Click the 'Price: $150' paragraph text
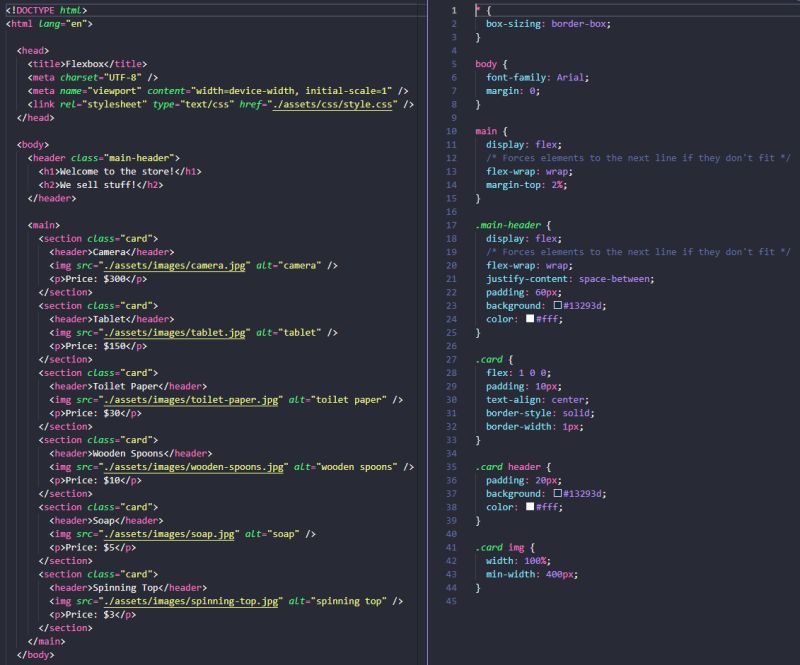Screen dimensions: 800x665 [x=95, y=346]
